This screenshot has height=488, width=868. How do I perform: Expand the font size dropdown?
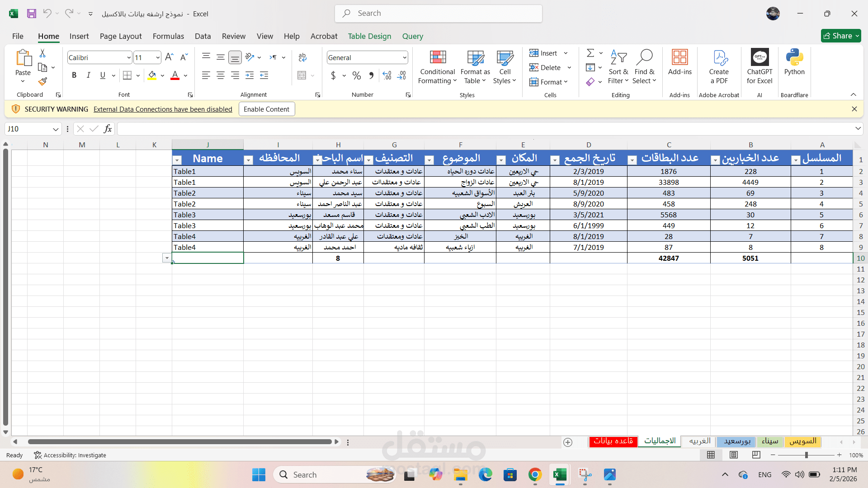tap(157, 58)
